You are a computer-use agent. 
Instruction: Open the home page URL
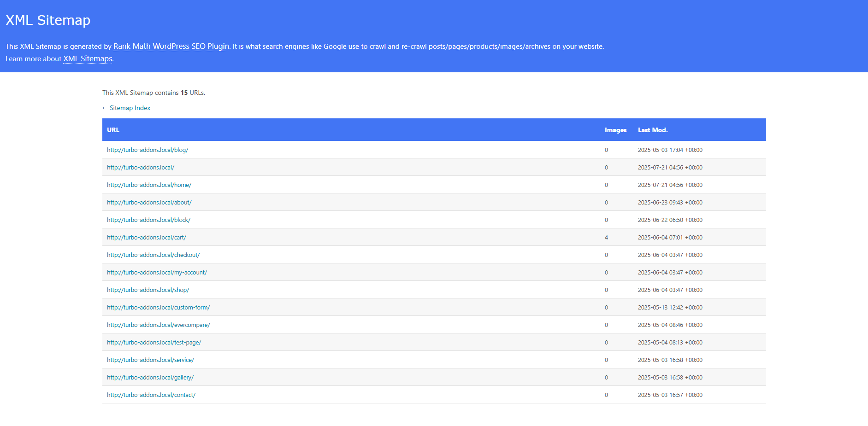tap(149, 185)
